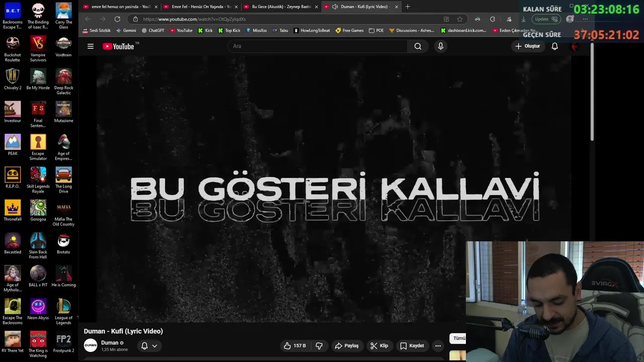
Task: Focus the Ara search field
Action: (317, 46)
